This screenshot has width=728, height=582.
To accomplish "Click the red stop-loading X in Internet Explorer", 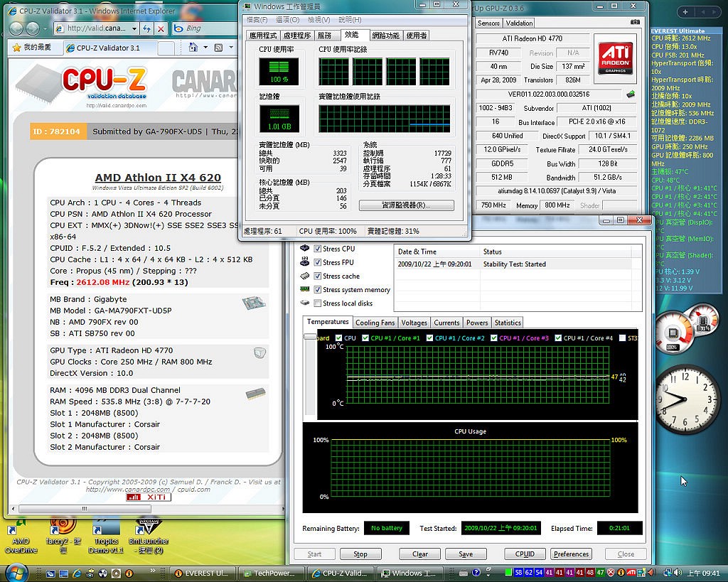I will 161,28.
